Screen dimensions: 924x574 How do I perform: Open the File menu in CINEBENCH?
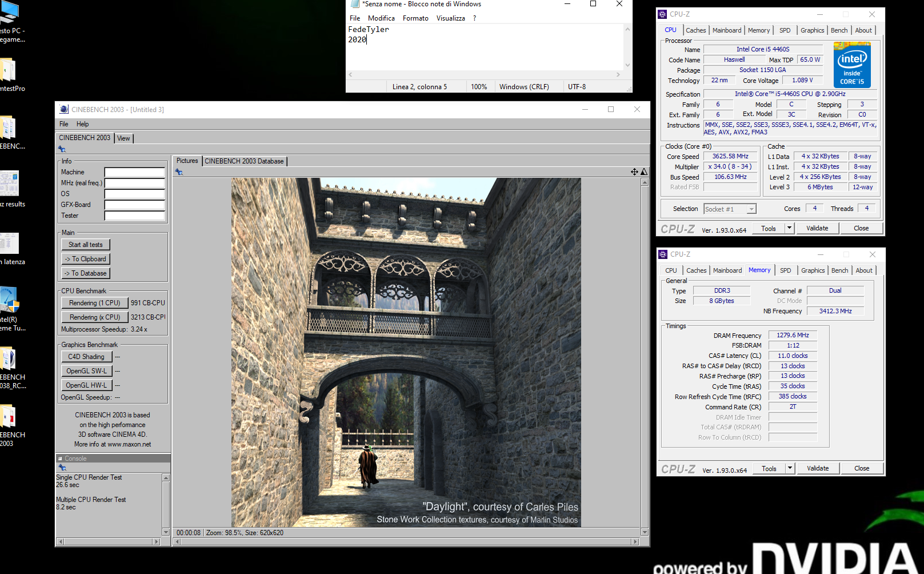(x=64, y=124)
